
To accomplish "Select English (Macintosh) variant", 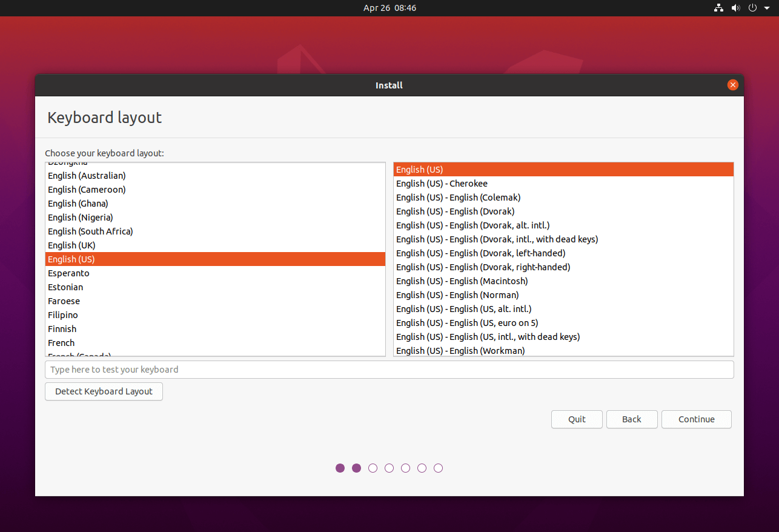I will (563, 281).
